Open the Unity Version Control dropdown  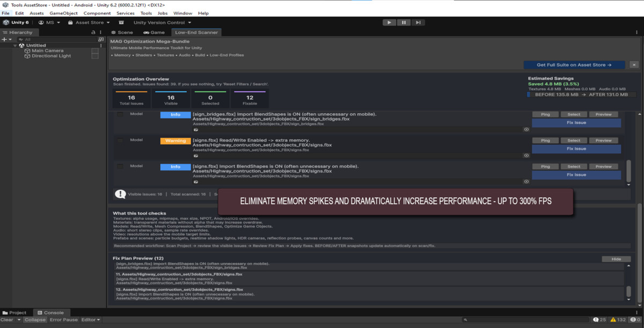163,23
